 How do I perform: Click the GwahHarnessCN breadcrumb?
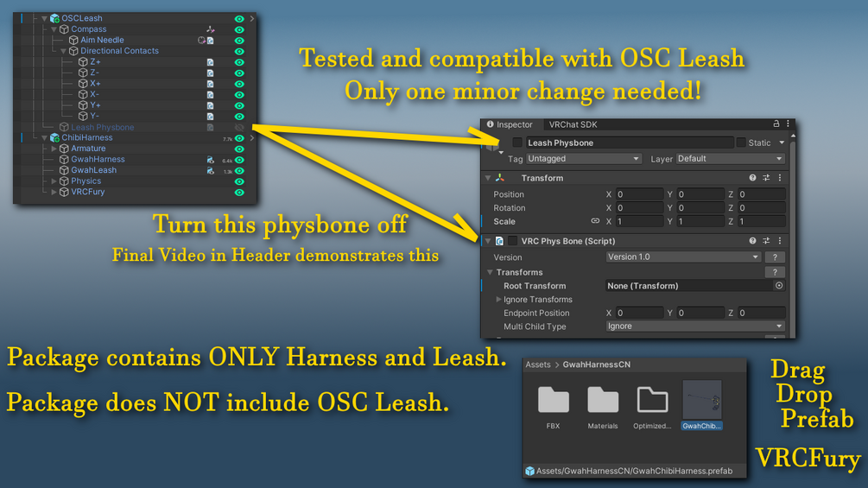click(596, 364)
